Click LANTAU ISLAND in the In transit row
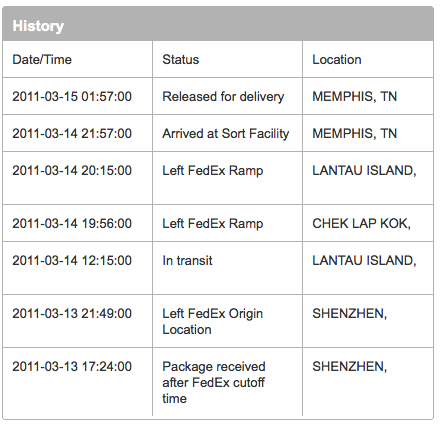Screen dimensions: 441x428 pos(364,261)
